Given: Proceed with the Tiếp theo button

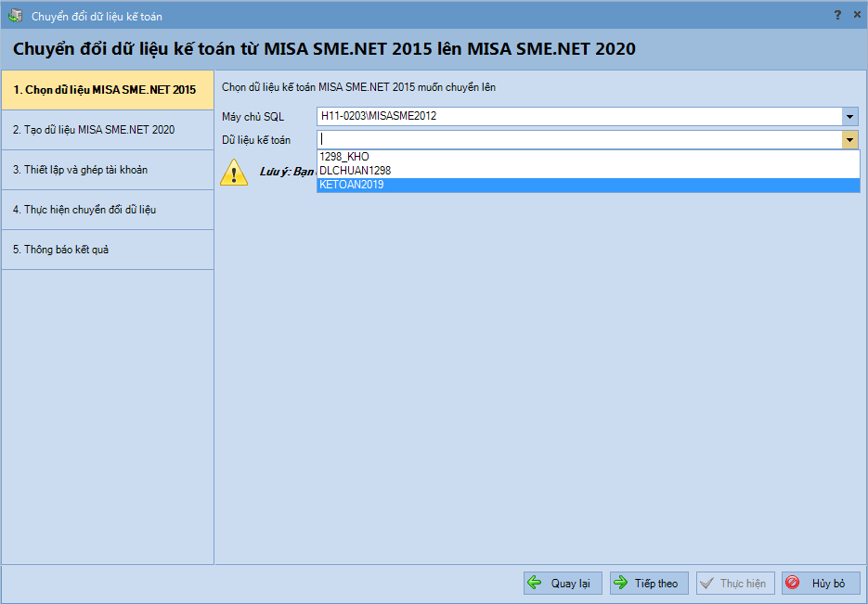Looking at the screenshot, I should click(649, 583).
